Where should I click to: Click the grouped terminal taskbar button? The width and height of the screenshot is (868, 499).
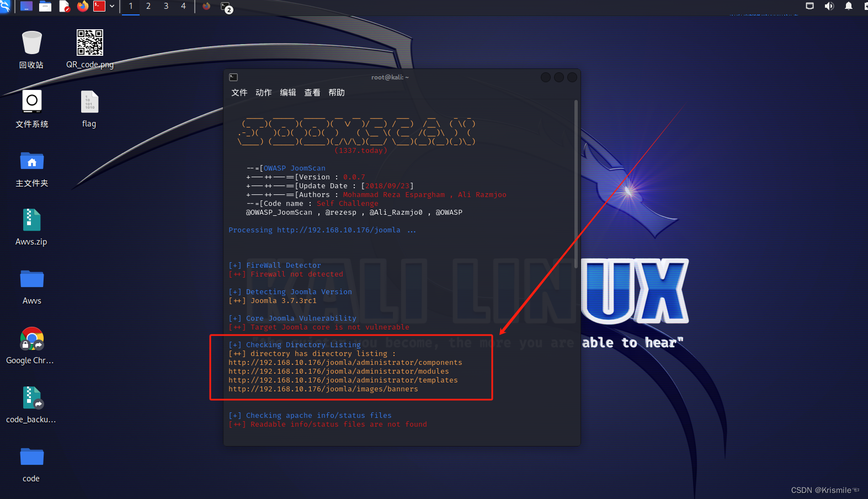point(226,7)
